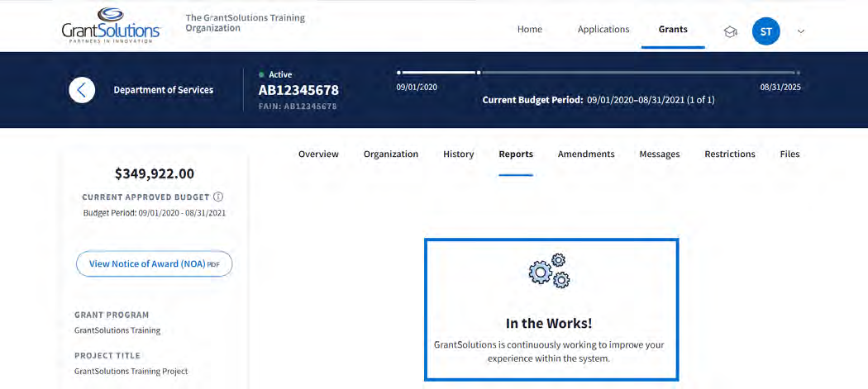Open the Restrictions tab
868x389 pixels.
tap(729, 154)
